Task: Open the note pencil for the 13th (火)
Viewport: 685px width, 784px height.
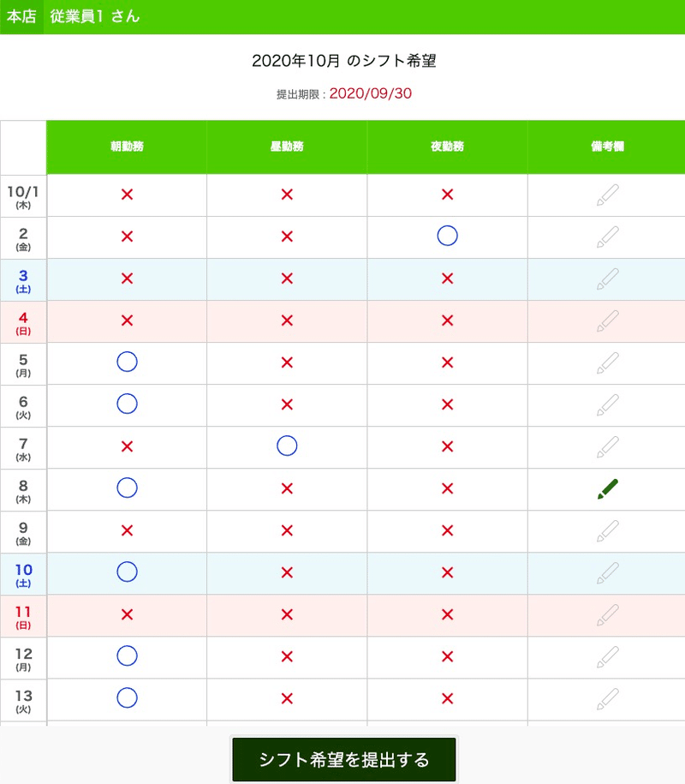Action: click(607, 698)
